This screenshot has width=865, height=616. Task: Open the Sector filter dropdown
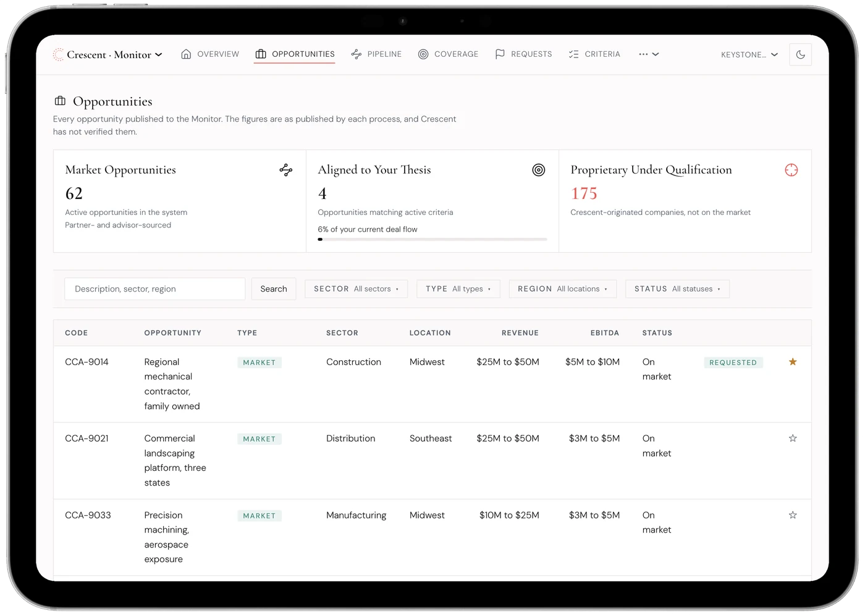point(356,289)
